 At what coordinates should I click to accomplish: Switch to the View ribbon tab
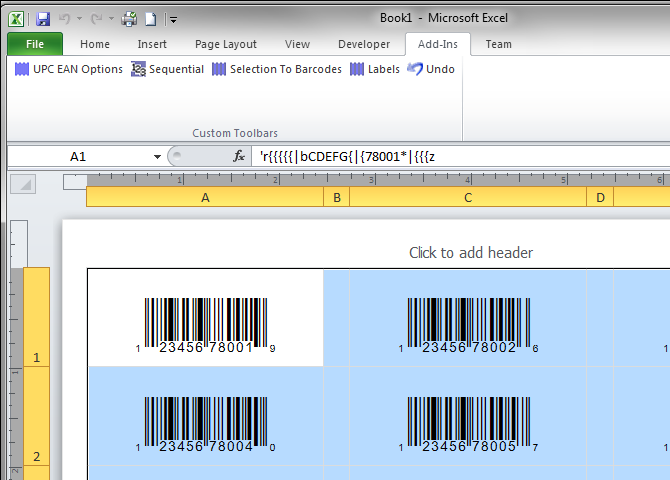297,44
